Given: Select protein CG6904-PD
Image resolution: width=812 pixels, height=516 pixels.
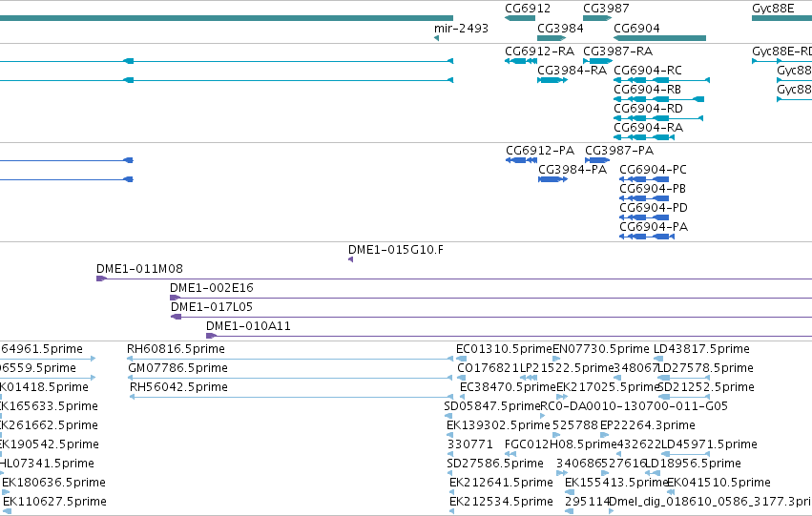Looking at the screenshot, I should 644,217.
